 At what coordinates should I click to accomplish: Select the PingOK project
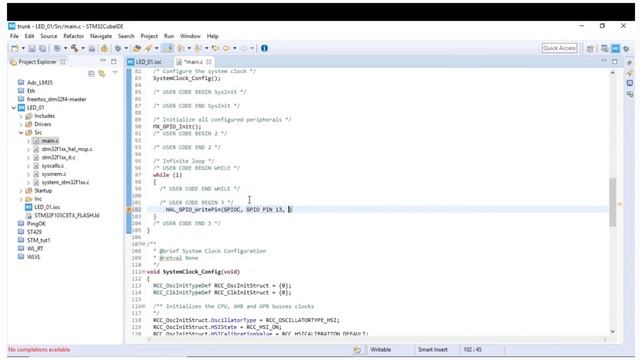[36, 224]
